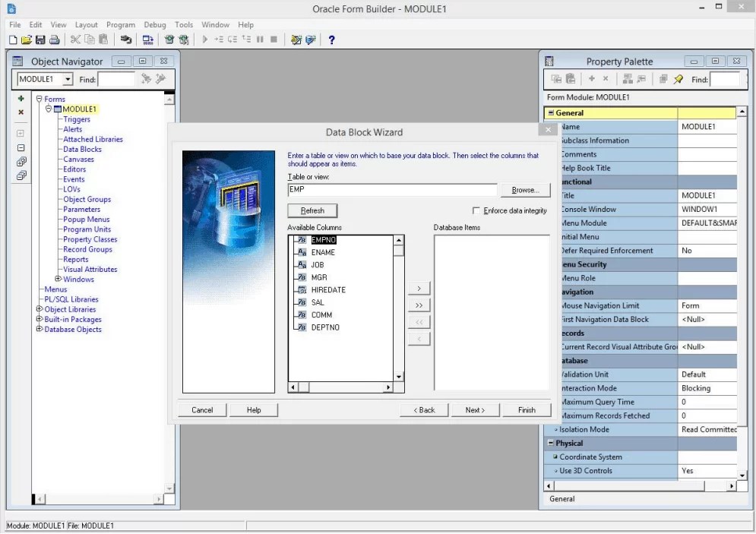
Task: Click the Open folder toolbar icon
Action: [27, 40]
